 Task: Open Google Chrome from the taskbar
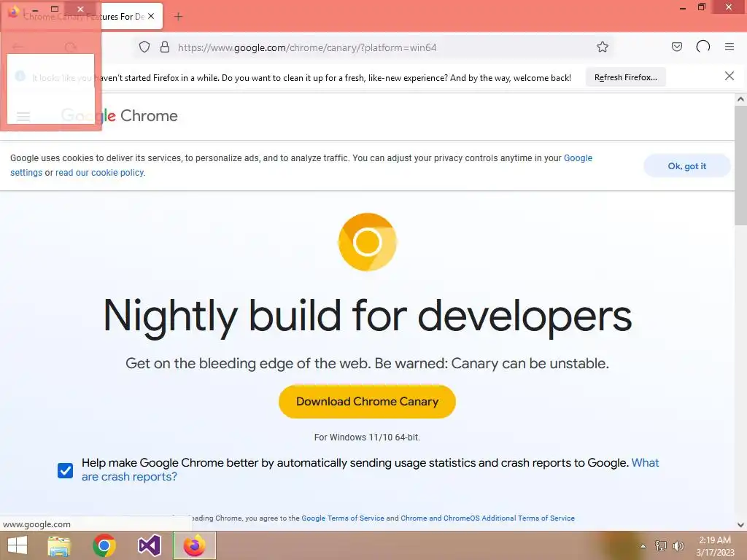(104, 545)
